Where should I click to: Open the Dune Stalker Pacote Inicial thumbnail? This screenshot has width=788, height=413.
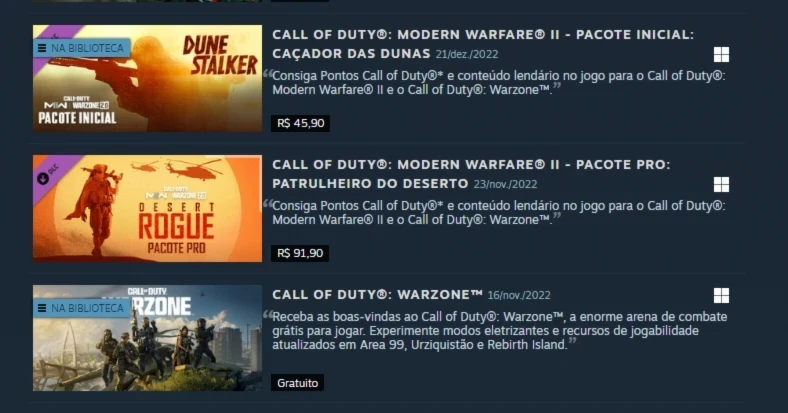(147, 78)
